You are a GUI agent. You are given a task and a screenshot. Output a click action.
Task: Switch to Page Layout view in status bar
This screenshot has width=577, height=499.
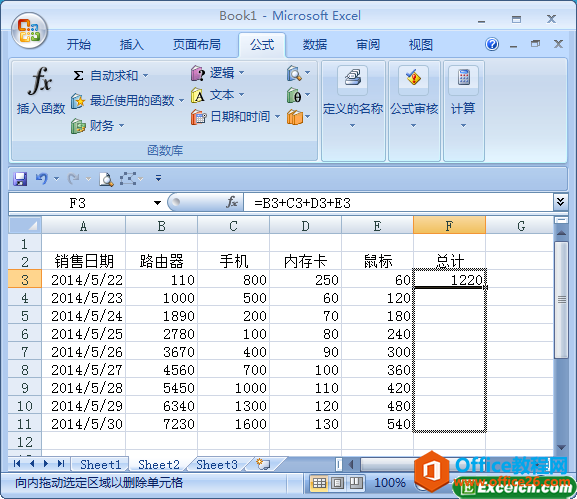(337, 483)
